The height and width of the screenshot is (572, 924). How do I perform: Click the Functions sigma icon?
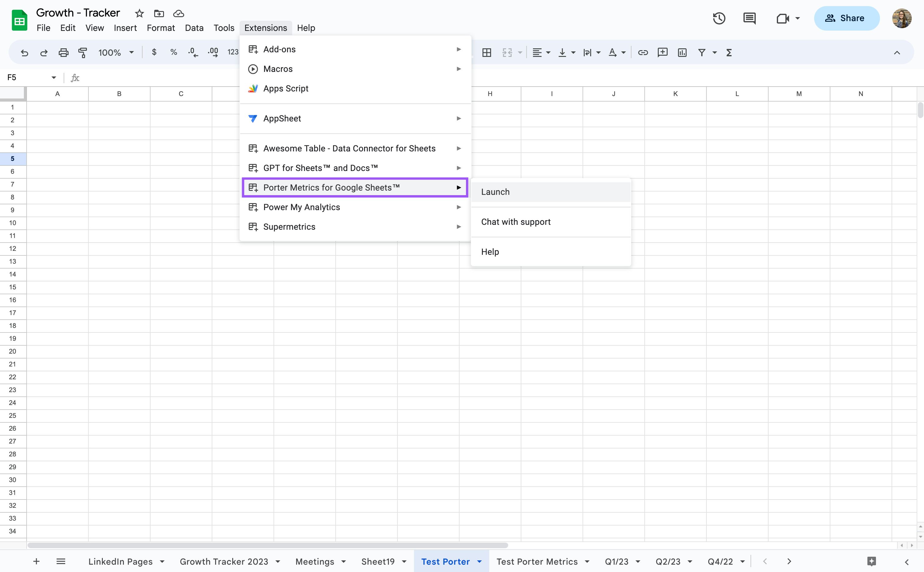pos(729,53)
